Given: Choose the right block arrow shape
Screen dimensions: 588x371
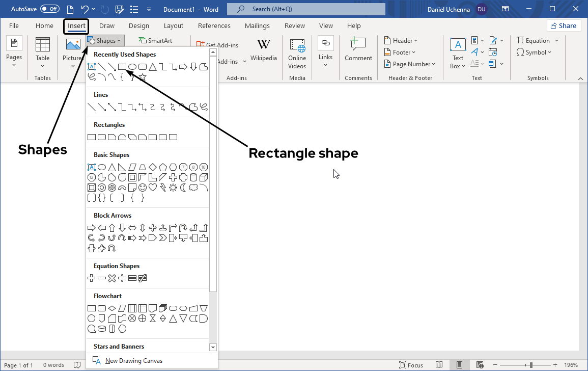Looking at the screenshot, I should (92, 228).
